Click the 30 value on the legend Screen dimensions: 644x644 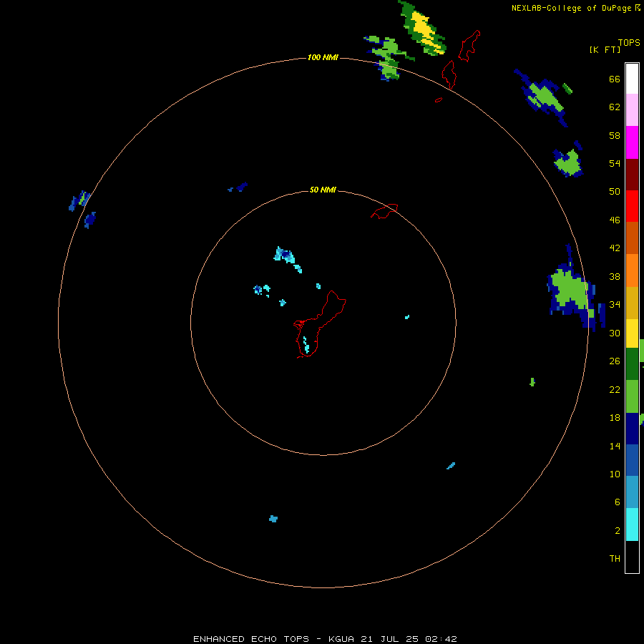pos(615,333)
